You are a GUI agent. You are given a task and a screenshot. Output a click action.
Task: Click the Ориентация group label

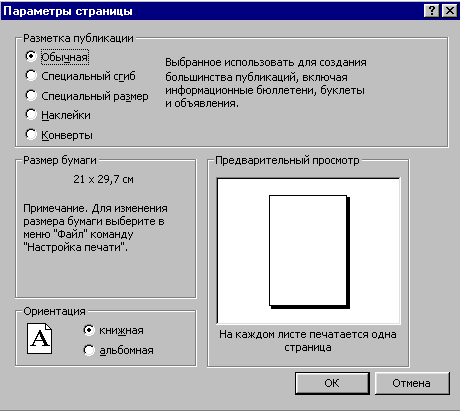(x=54, y=311)
